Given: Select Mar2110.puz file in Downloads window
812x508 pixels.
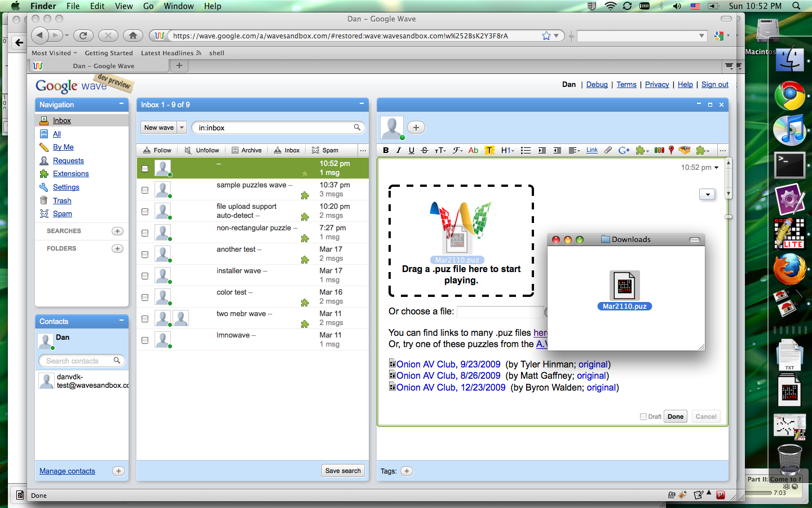Looking at the screenshot, I should click(x=624, y=291).
